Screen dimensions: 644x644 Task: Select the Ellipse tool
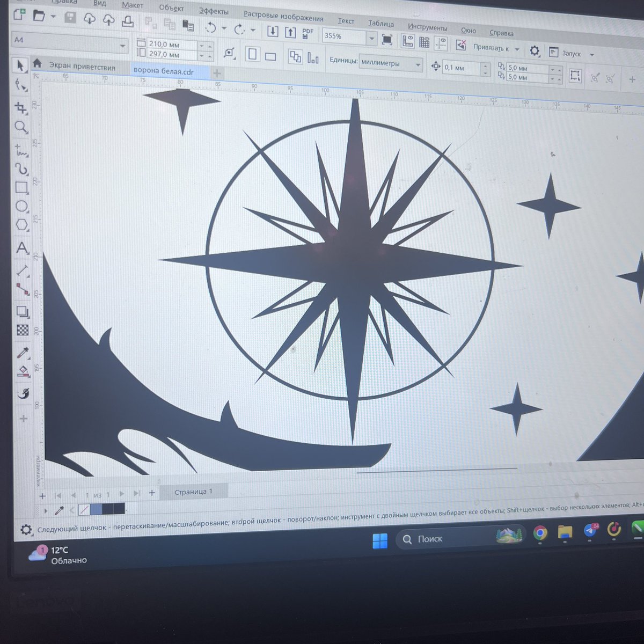point(21,207)
